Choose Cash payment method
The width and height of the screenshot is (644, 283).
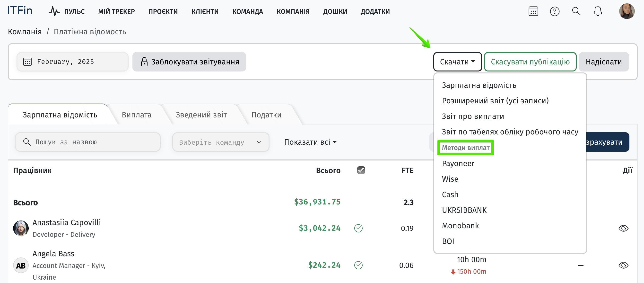pos(450,194)
